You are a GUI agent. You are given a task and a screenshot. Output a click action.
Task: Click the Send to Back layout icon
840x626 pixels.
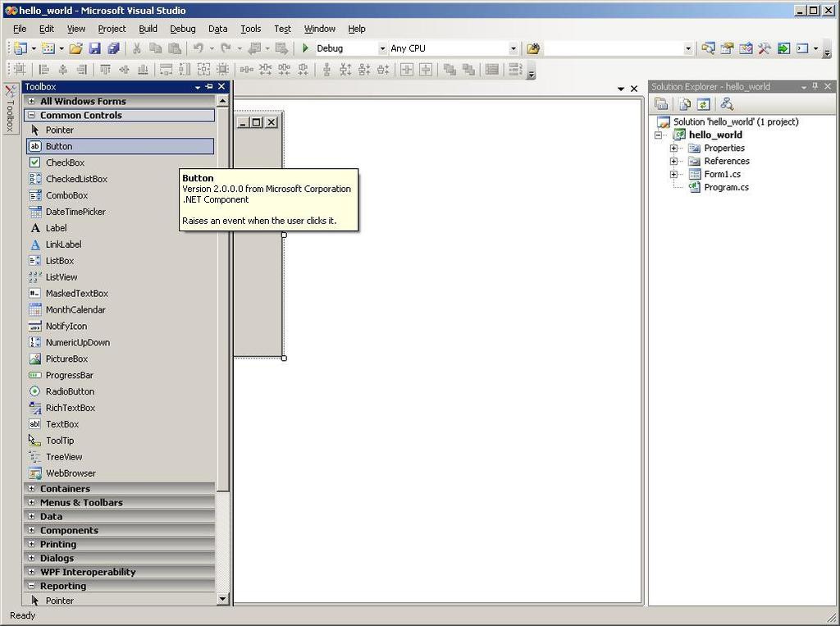[468, 69]
